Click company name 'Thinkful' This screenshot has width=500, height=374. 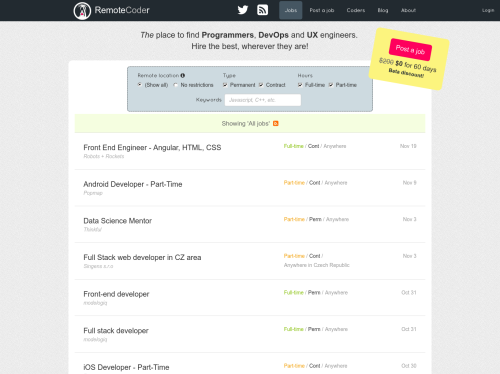92,229
